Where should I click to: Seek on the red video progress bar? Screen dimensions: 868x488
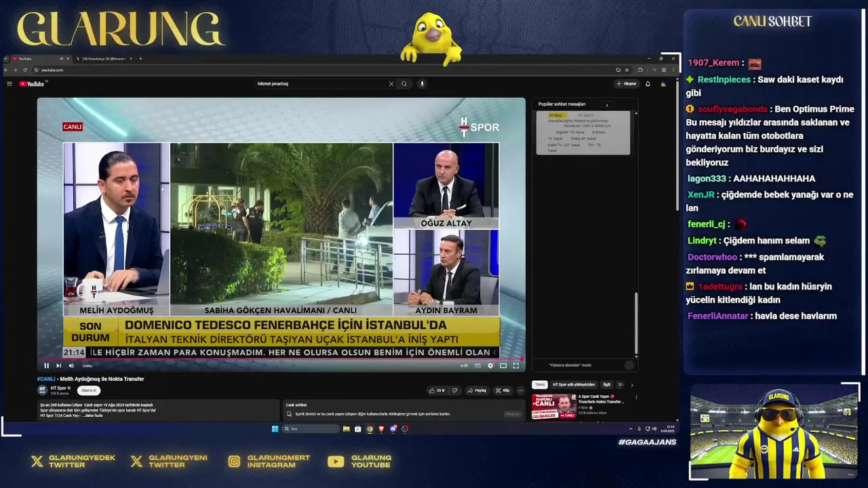point(281,359)
